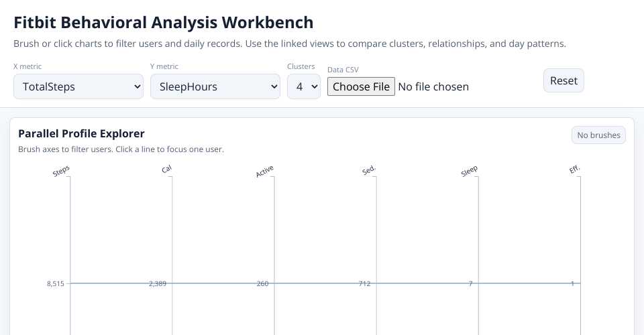This screenshot has width=644, height=335.
Task: Click the 8,515 tick on Steps axis
Action: pyautogui.click(x=56, y=284)
